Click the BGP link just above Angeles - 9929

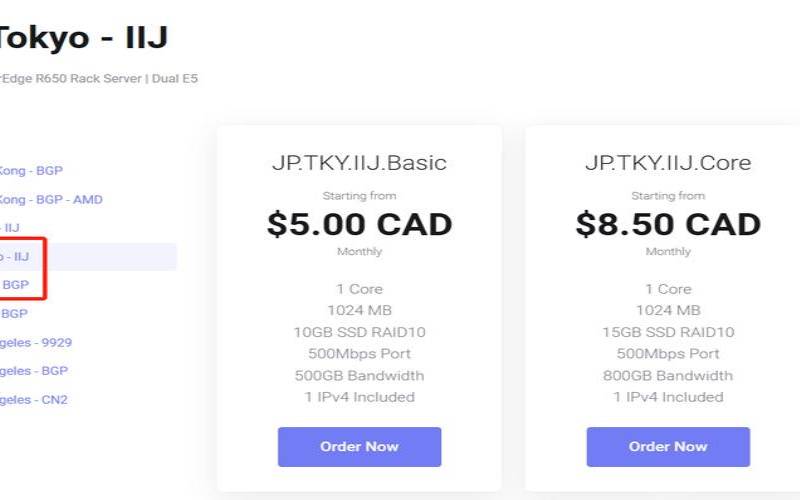tap(15, 314)
